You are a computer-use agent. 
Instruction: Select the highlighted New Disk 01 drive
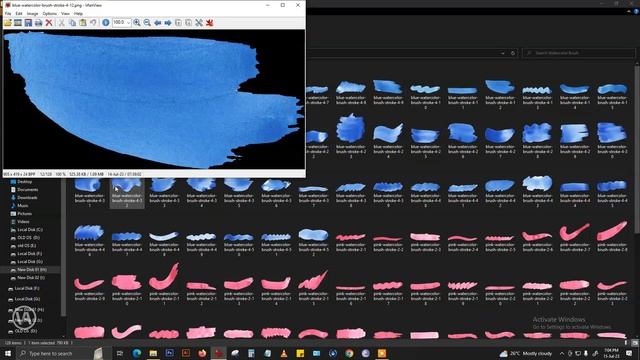coord(31,270)
